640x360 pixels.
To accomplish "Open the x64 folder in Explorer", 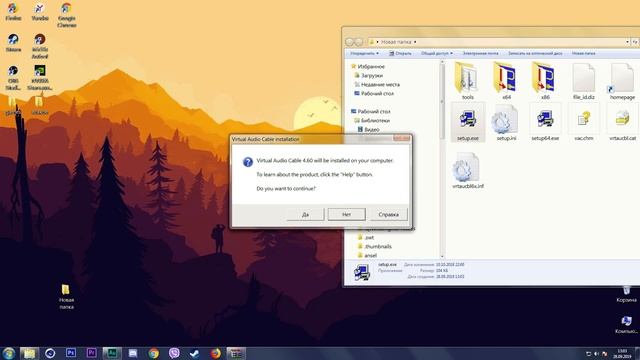I will point(506,81).
